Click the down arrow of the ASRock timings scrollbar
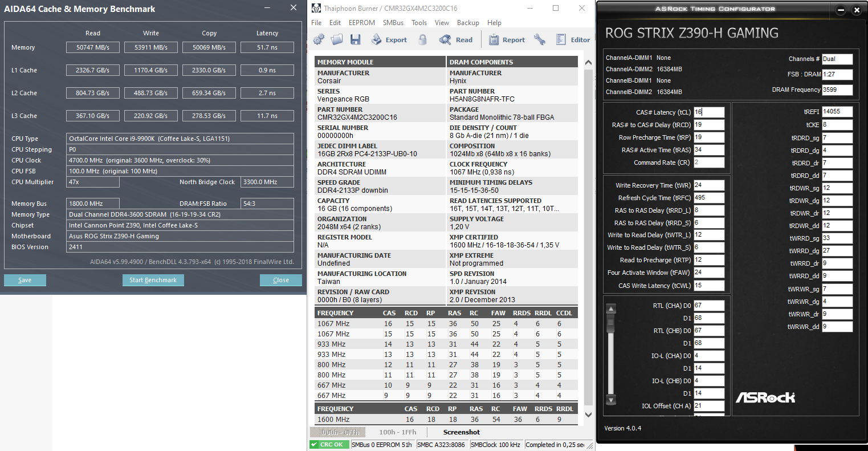This screenshot has height=451, width=868. point(611,399)
